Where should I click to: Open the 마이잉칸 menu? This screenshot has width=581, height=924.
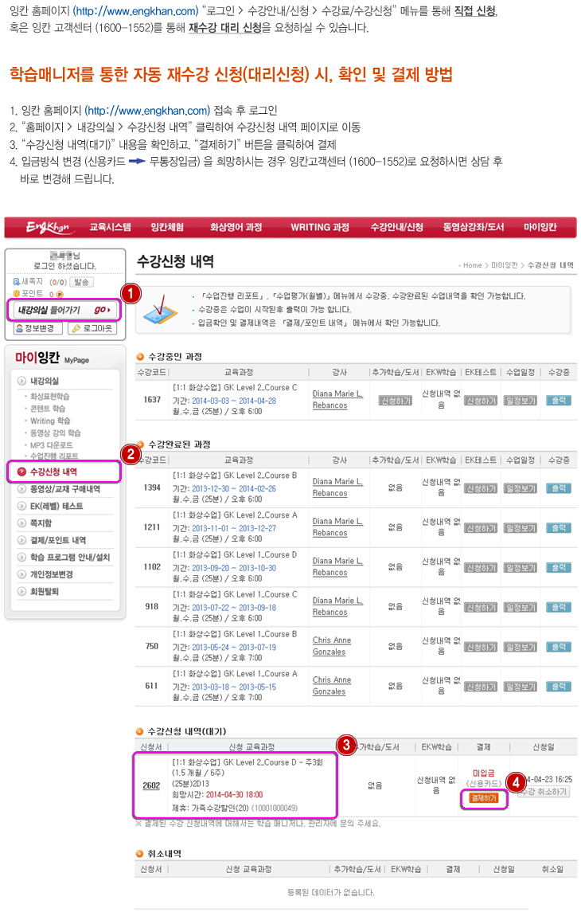pyautogui.click(x=540, y=228)
